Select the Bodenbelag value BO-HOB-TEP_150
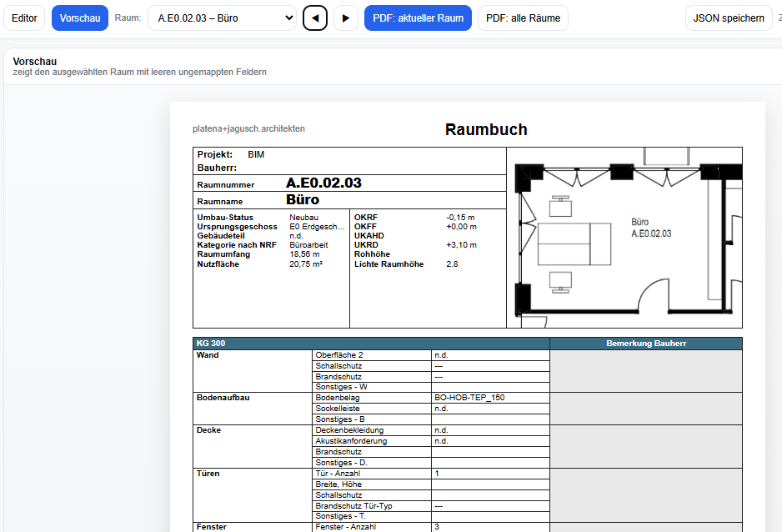 (469, 398)
